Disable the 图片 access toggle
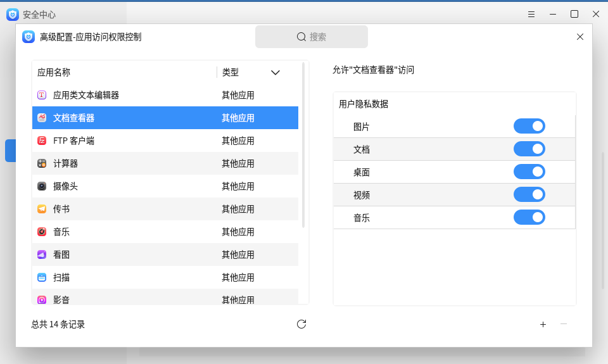Screen dimensions: 608x364 pos(529,126)
